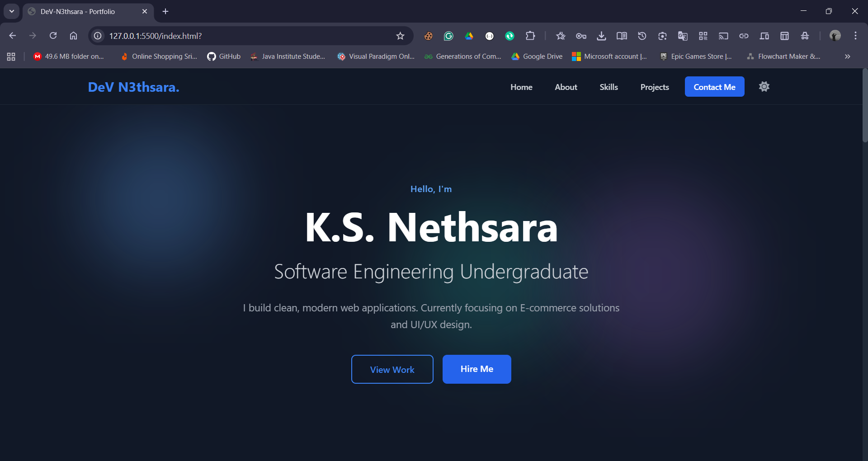Image resolution: width=868 pixels, height=461 pixels.
Task: Open the Grammarly extension icon
Action: click(448, 36)
